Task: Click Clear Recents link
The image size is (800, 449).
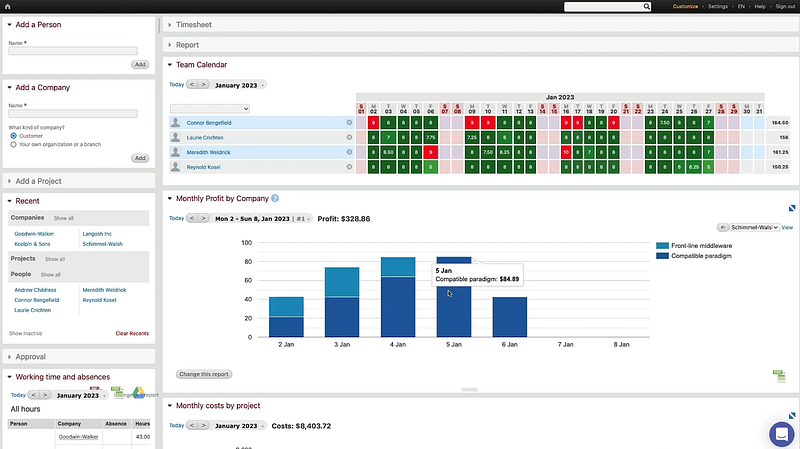Action: (x=132, y=333)
